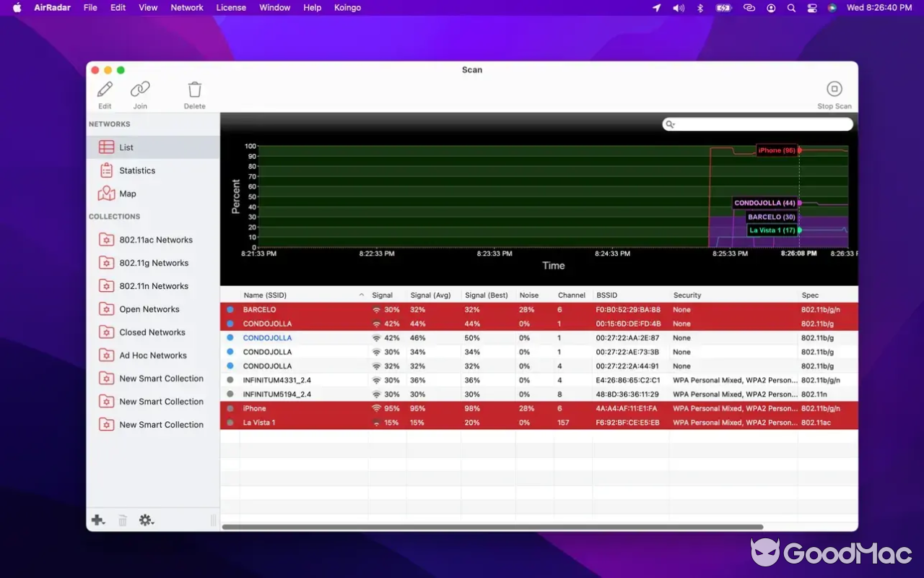The width and height of the screenshot is (924, 578).
Task: Toggle the blue status dot next to BARCELO
Action: [x=231, y=309]
